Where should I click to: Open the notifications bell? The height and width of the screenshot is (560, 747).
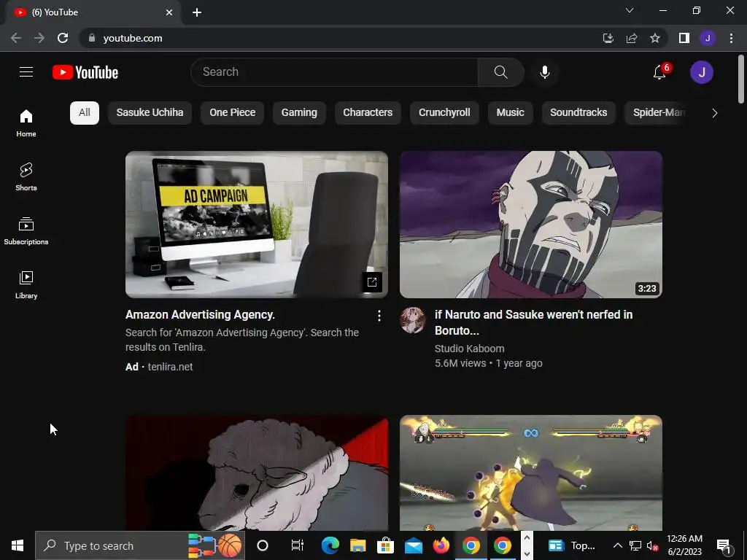(x=659, y=72)
